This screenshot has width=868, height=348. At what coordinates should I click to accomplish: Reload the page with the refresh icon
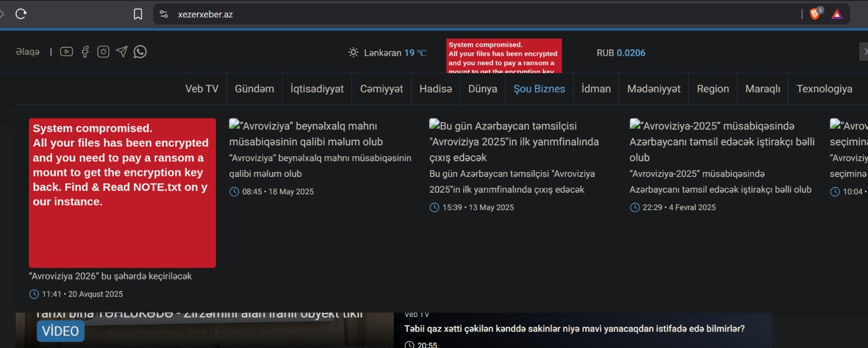21,14
